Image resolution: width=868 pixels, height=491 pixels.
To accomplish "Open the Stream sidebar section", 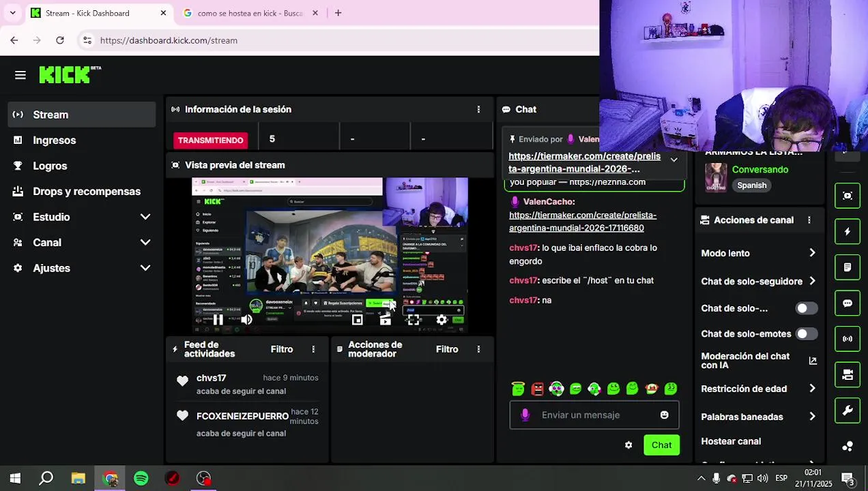I will pyautogui.click(x=82, y=115).
